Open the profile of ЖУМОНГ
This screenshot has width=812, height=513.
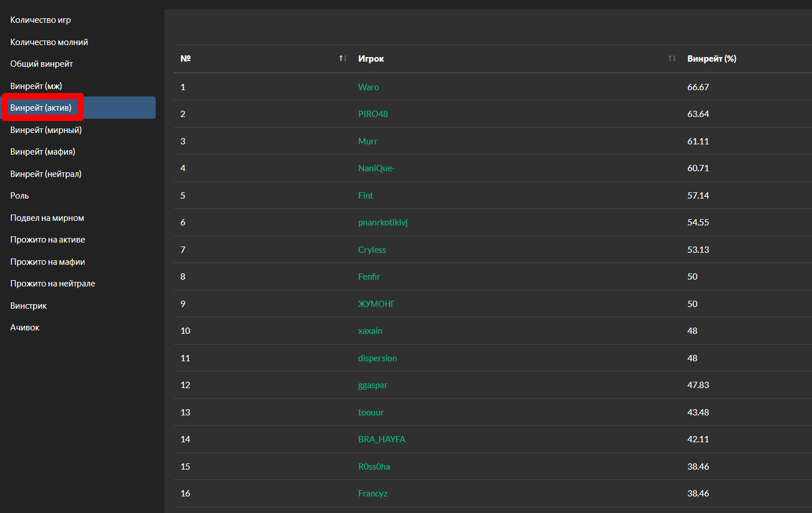pos(376,304)
